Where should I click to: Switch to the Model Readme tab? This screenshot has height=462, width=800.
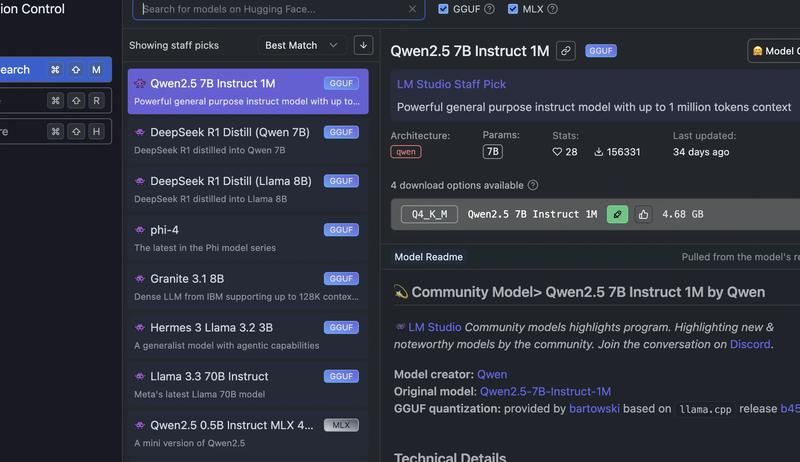pyautogui.click(x=429, y=257)
